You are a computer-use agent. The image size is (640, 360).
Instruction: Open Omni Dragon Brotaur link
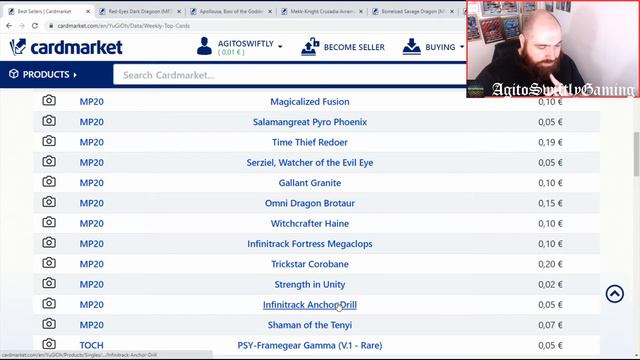(x=310, y=203)
